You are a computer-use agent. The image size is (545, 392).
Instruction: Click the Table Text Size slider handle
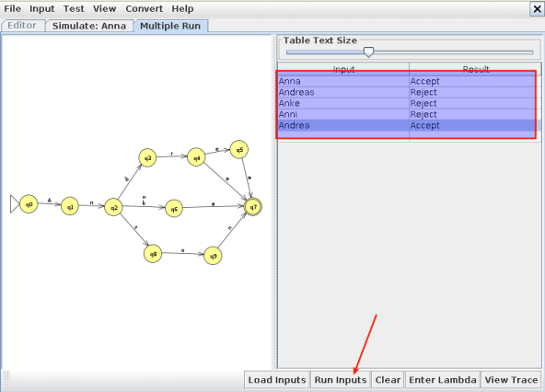coord(368,52)
